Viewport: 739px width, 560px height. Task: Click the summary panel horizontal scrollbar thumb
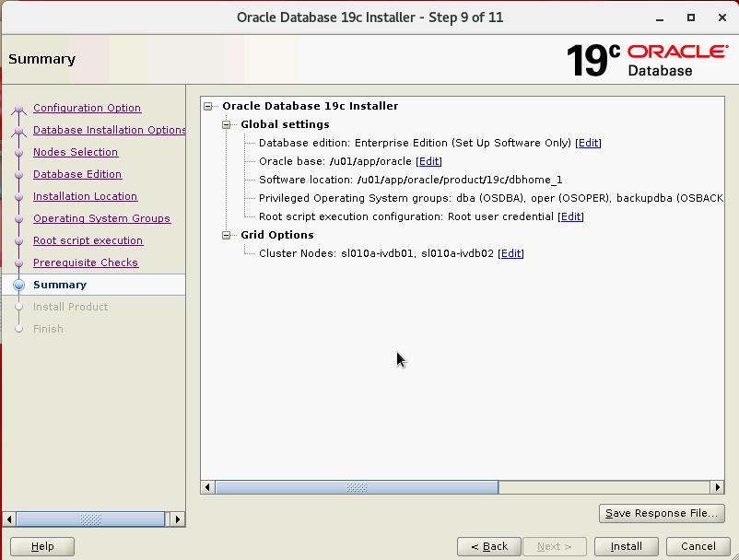357,487
